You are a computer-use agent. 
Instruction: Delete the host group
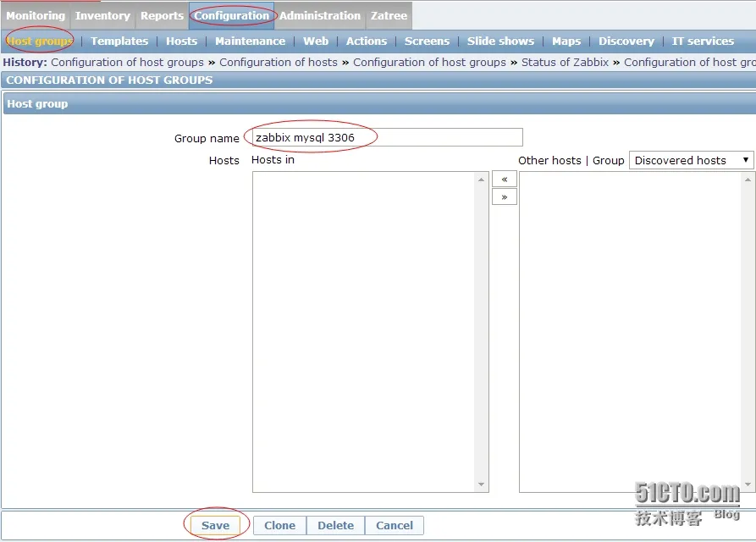coord(335,525)
